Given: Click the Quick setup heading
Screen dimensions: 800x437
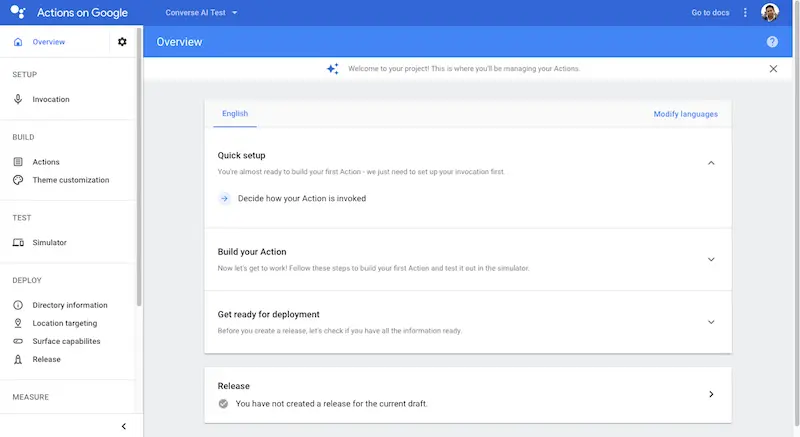Looking at the screenshot, I should click(241, 156).
